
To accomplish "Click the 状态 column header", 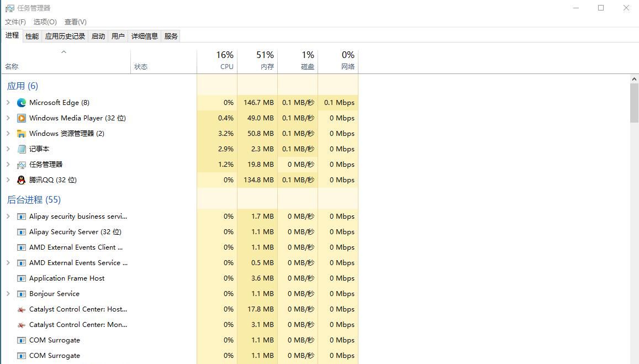I will (x=141, y=66).
